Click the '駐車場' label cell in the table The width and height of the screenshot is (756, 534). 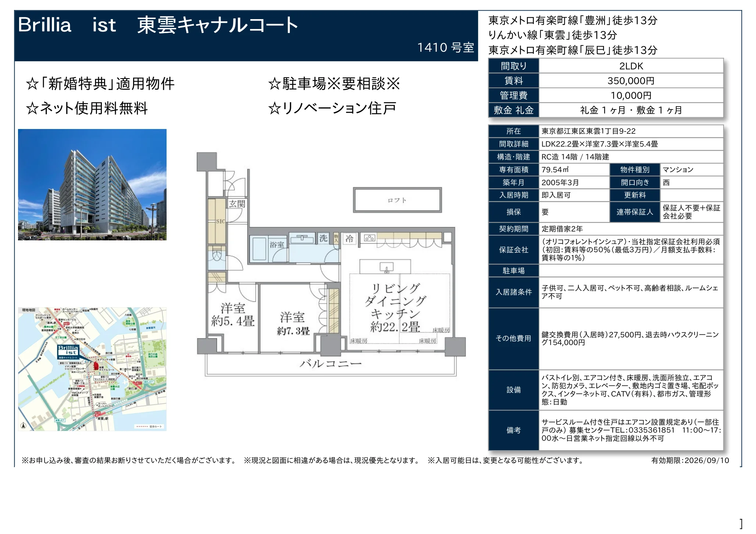[x=514, y=271]
